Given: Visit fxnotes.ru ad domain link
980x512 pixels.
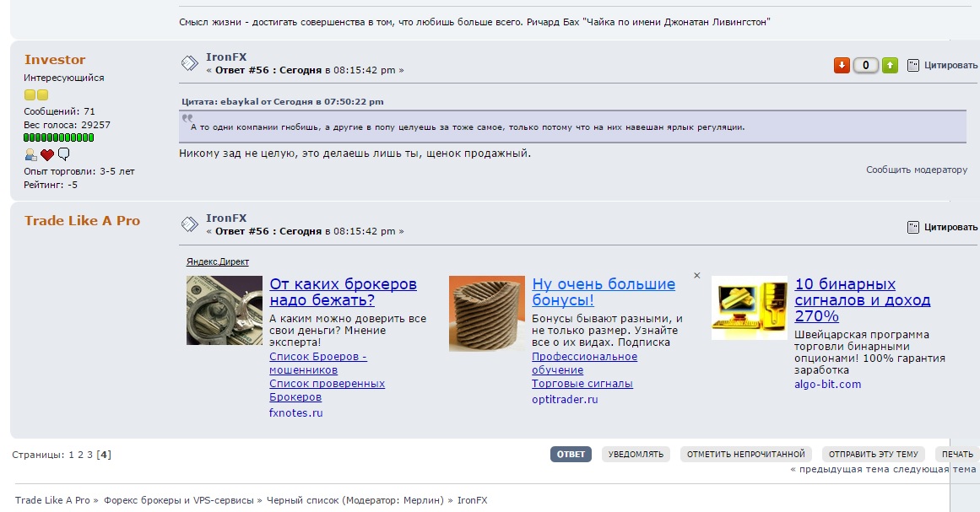Looking at the screenshot, I should click(296, 412).
